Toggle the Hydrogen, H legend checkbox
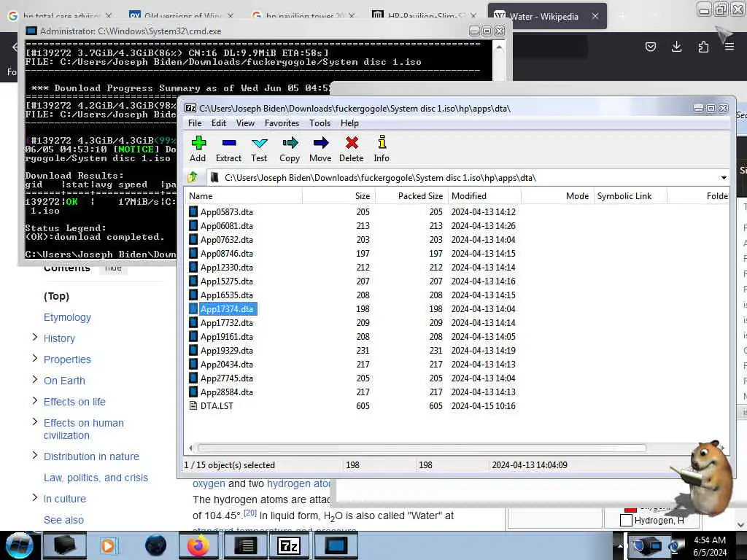 coord(626,520)
